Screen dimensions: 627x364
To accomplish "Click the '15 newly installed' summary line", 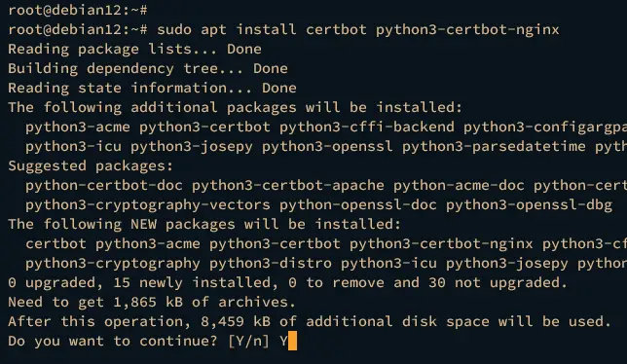I will coord(288,283).
